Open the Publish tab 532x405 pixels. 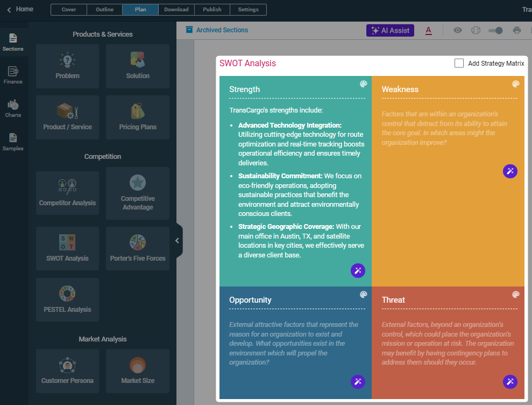click(212, 10)
